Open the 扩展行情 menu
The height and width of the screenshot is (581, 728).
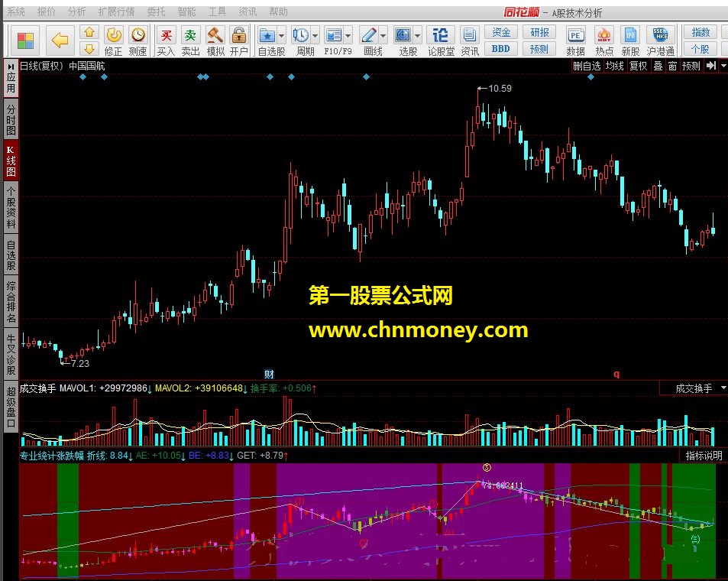click(x=116, y=11)
